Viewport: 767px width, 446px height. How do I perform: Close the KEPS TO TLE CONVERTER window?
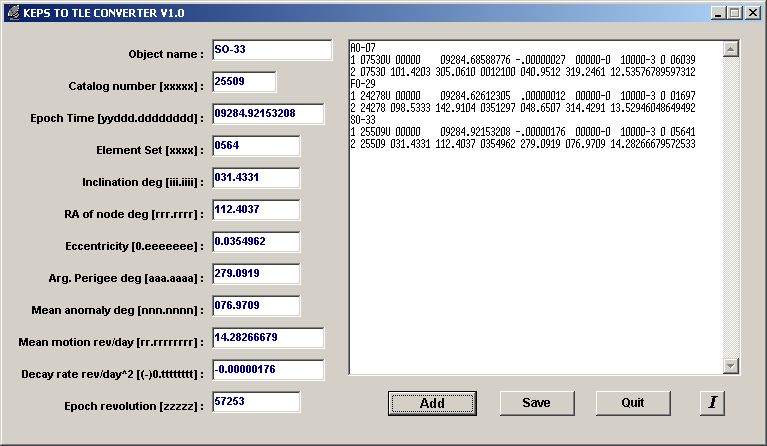pos(753,13)
